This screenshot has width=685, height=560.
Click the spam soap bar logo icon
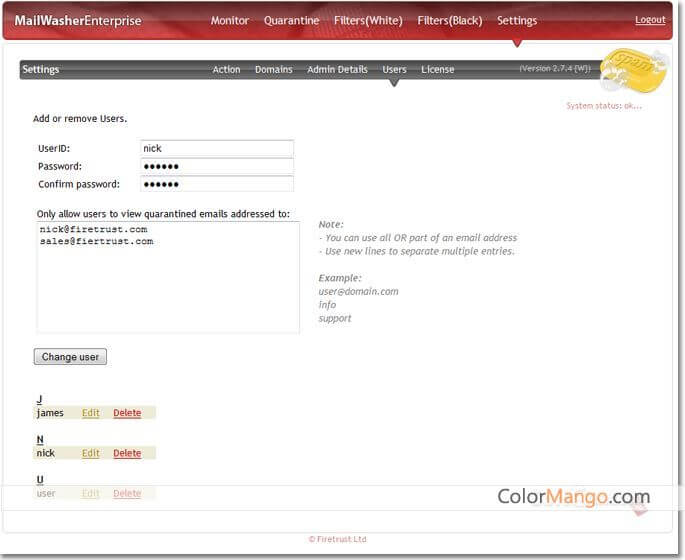coord(631,70)
